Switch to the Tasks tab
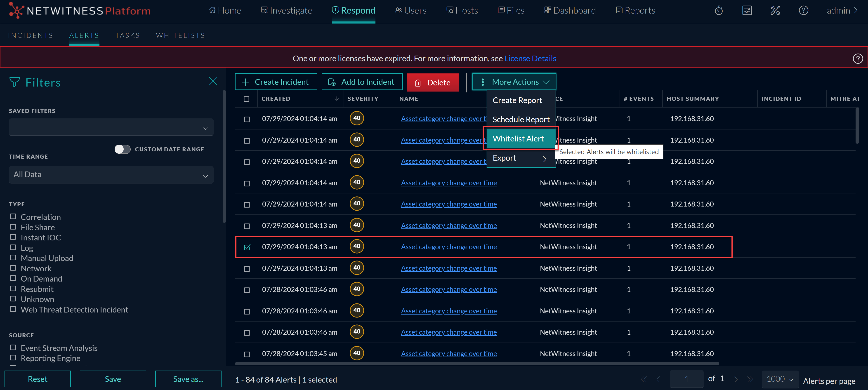Image resolution: width=868 pixels, height=390 pixels. pyautogui.click(x=127, y=35)
